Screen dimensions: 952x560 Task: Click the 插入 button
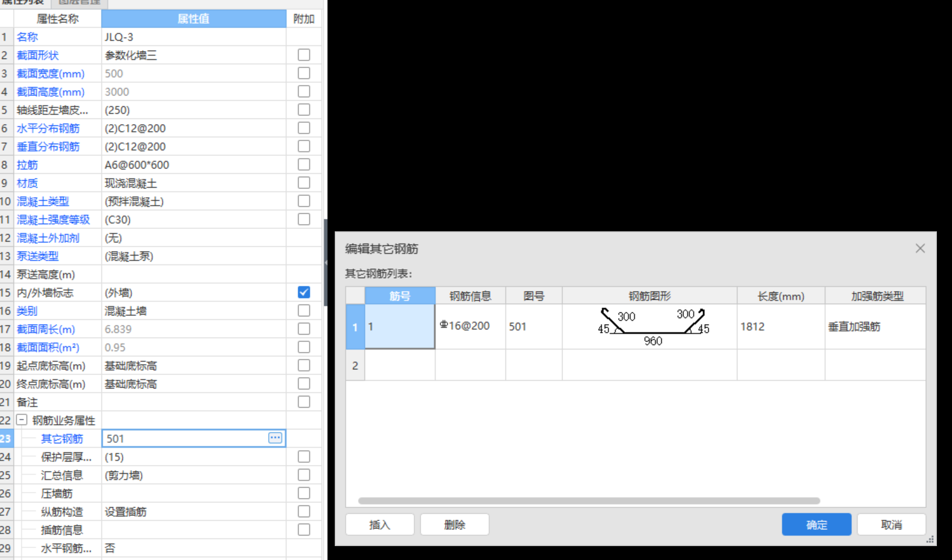pos(379,525)
